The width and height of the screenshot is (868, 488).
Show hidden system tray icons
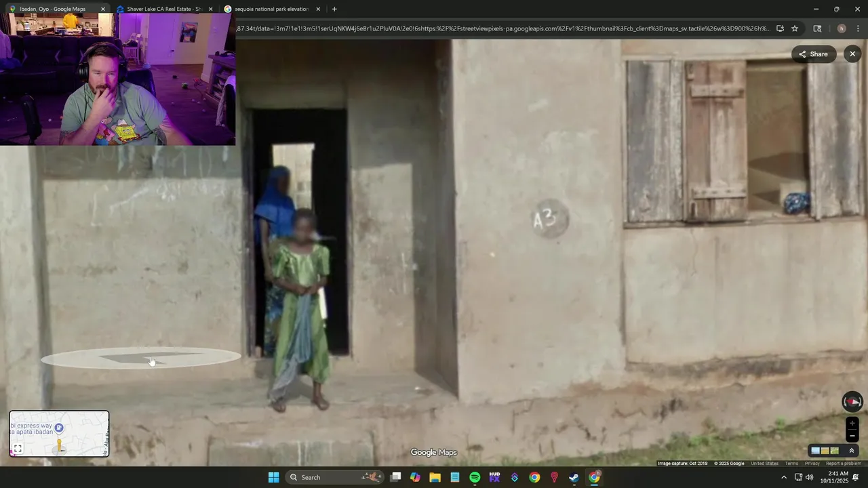784,477
